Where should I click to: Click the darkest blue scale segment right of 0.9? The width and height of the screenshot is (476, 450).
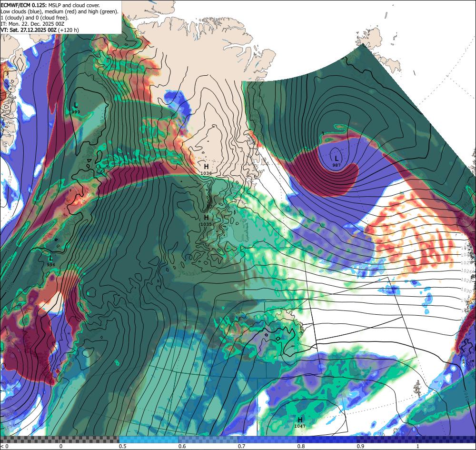[x=416, y=440]
